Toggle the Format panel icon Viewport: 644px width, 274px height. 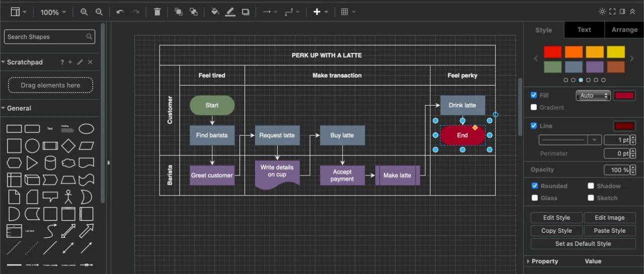pos(622,12)
